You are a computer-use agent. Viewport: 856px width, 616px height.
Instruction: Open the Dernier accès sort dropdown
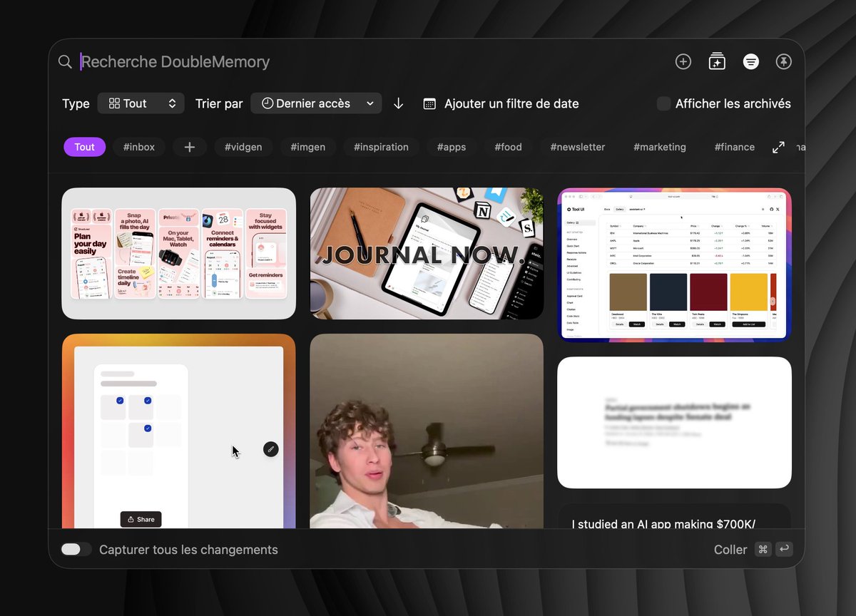(x=316, y=103)
